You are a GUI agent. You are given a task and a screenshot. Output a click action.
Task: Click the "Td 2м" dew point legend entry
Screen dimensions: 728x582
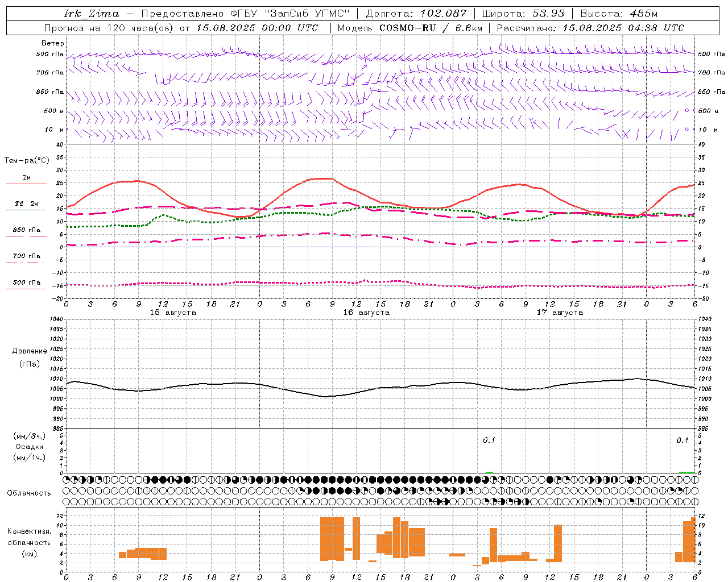coord(26,203)
